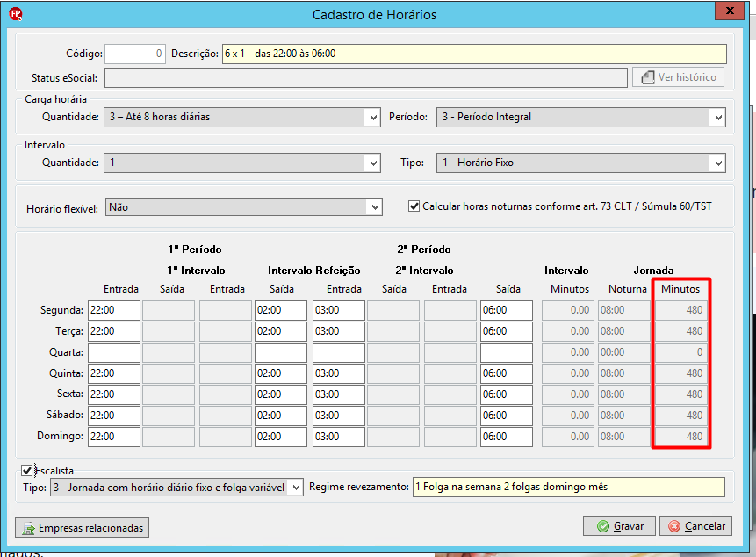Click Segunda Entrada field 22:00

[x=114, y=311]
